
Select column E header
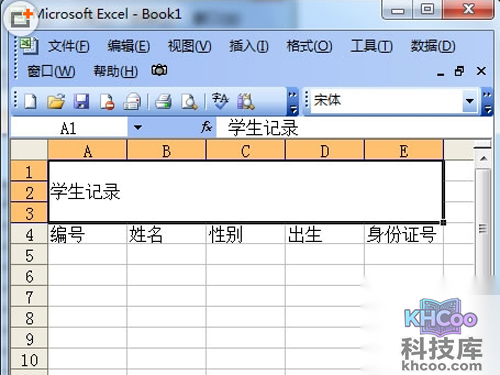click(404, 151)
